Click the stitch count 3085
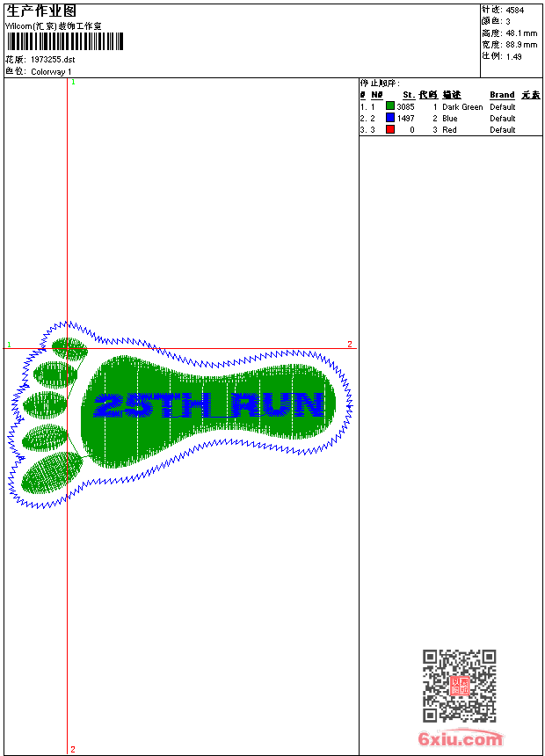The image size is (545, 756). pos(405,107)
